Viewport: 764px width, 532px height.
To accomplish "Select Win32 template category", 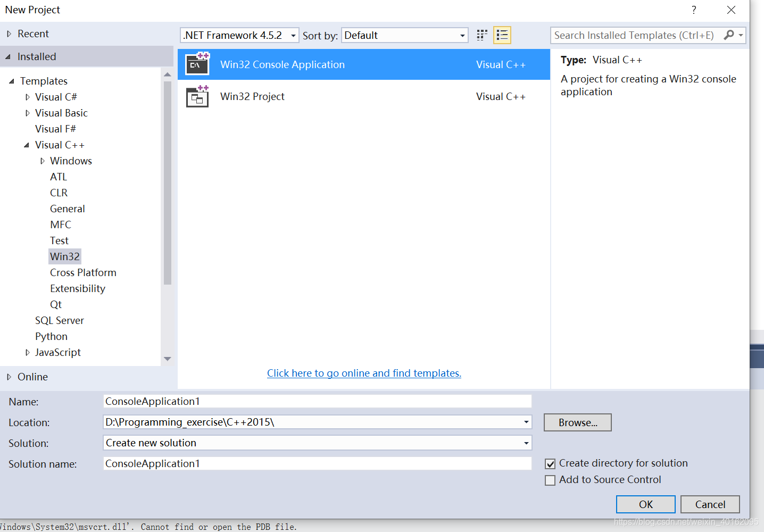I will coord(65,256).
